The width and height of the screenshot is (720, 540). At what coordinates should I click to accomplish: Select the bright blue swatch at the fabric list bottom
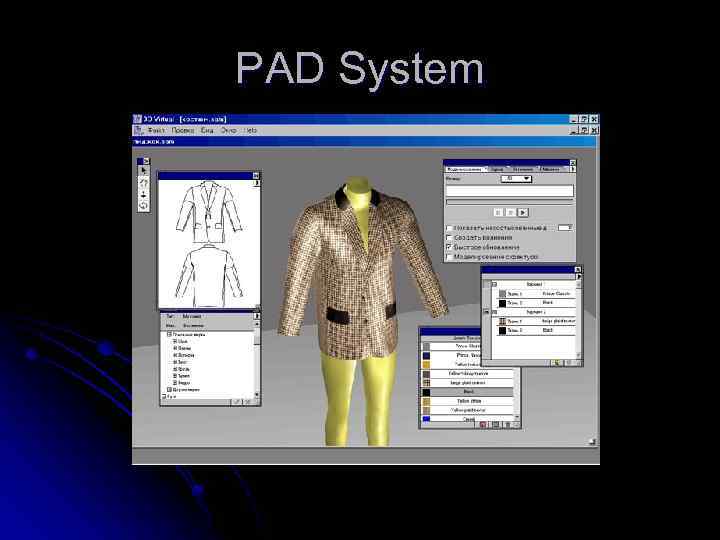pos(427,419)
